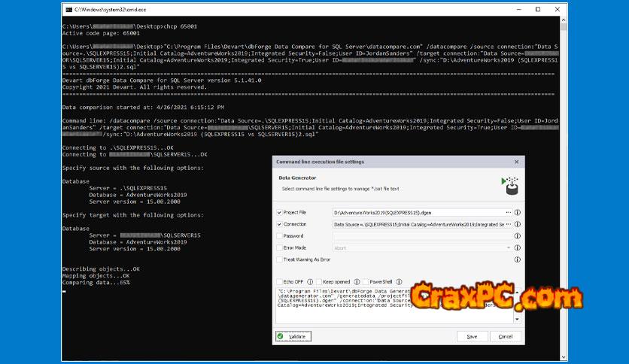The image size is (629, 364).
Task: Enable the Error Mode checkbox
Action: pyautogui.click(x=279, y=247)
